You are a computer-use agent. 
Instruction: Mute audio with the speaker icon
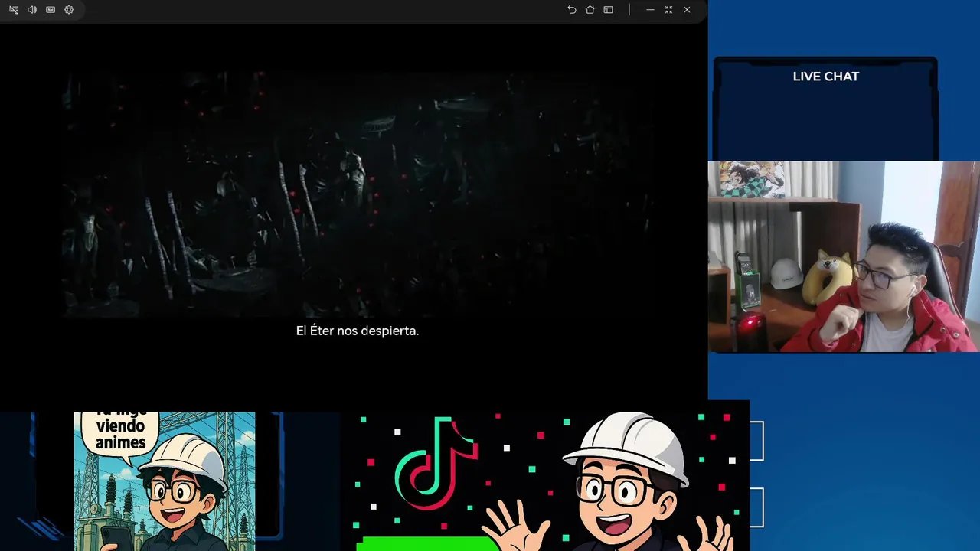(x=32, y=10)
